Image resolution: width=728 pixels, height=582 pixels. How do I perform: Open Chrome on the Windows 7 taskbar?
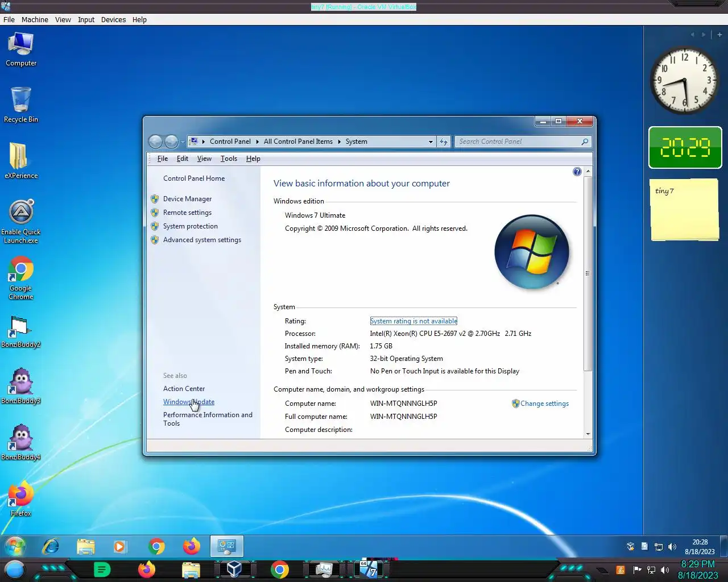pyautogui.click(x=156, y=547)
